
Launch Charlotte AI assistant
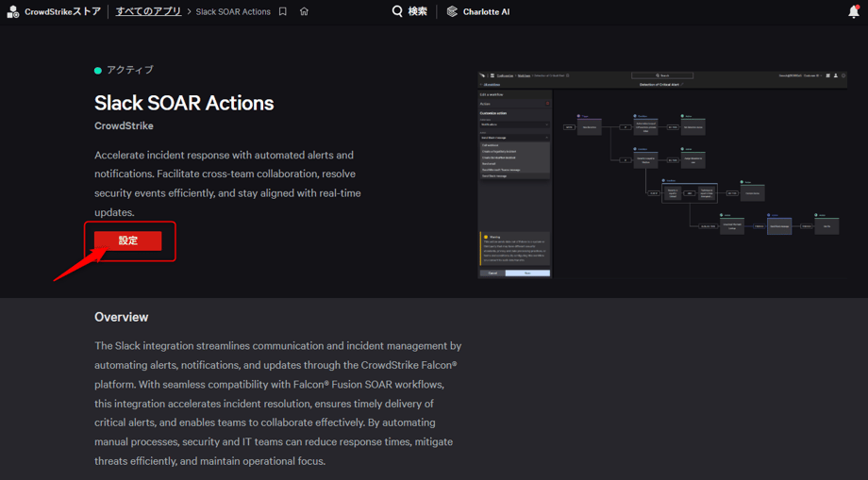tap(478, 11)
